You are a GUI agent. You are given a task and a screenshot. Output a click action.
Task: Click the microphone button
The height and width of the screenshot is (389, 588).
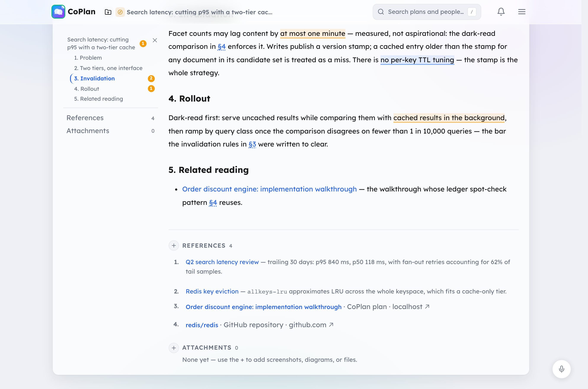(561, 369)
